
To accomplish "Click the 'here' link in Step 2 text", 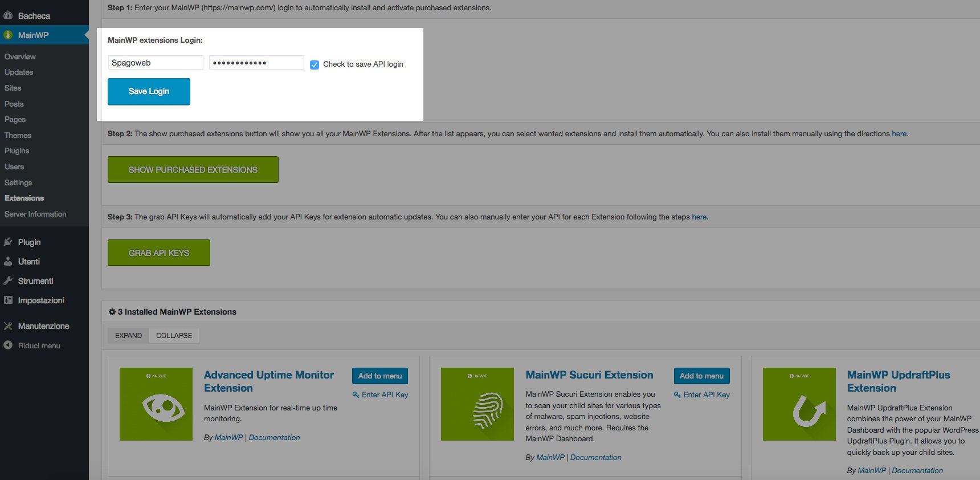I will 899,133.
